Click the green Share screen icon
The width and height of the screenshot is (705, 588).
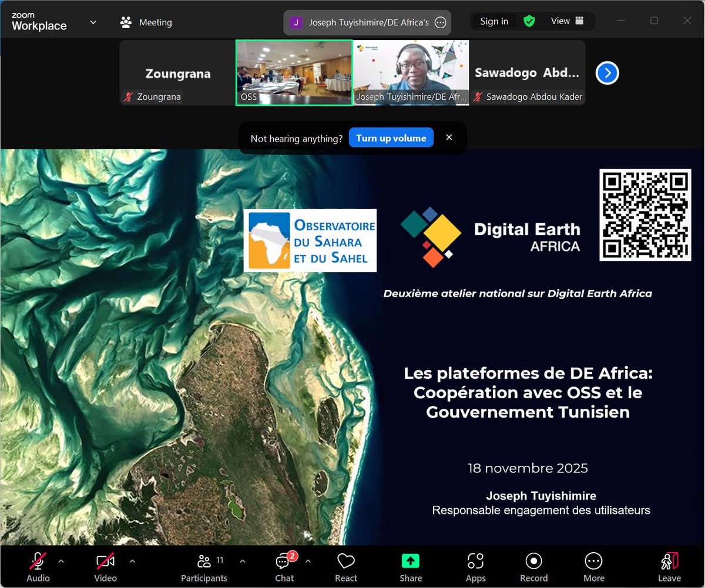pyautogui.click(x=410, y=561)
